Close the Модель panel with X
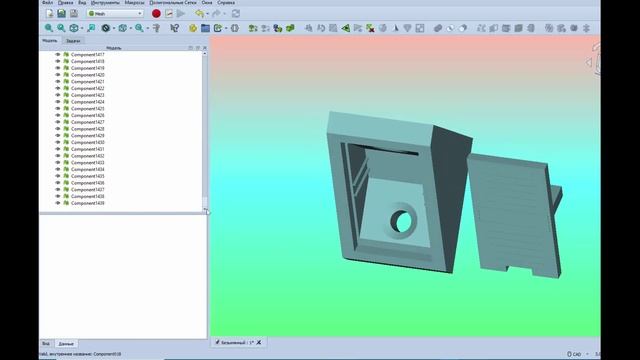640x360 pixels. tap(204, 48)
